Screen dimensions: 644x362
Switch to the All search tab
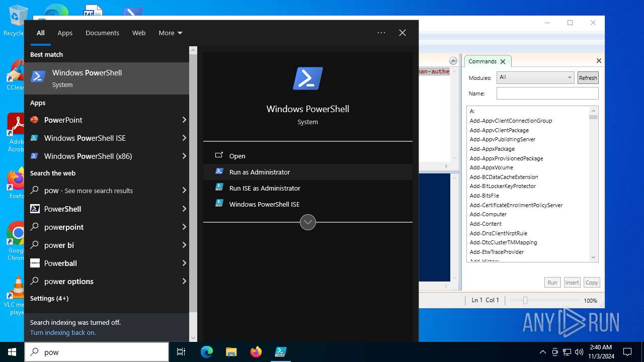41,33
